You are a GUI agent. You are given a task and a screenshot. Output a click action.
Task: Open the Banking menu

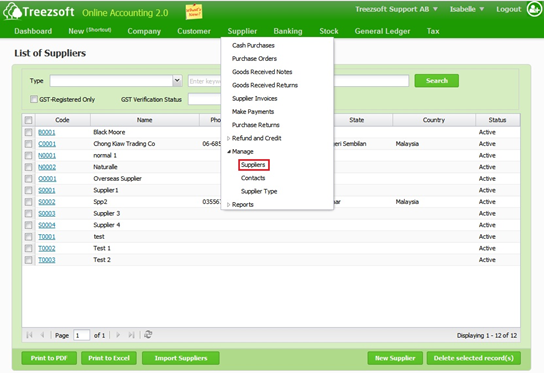(288, 31)
